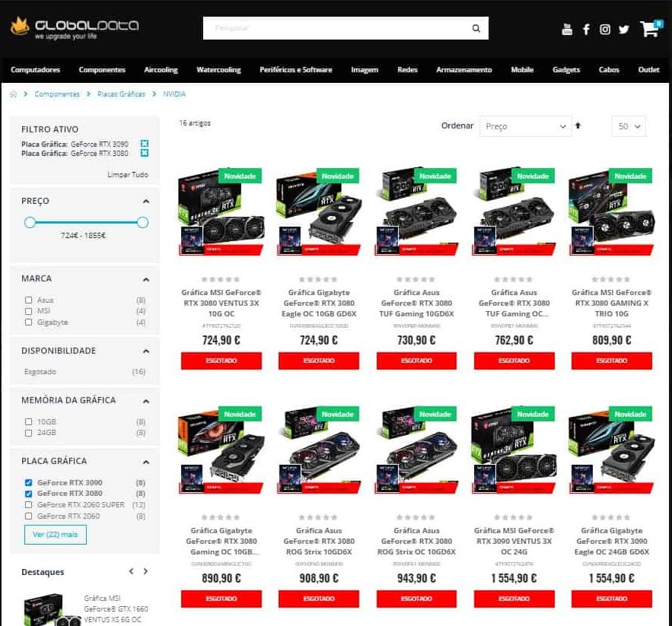Open the GlobalData homepage logo
Viewport: 672px width, 626px height.
75,28
